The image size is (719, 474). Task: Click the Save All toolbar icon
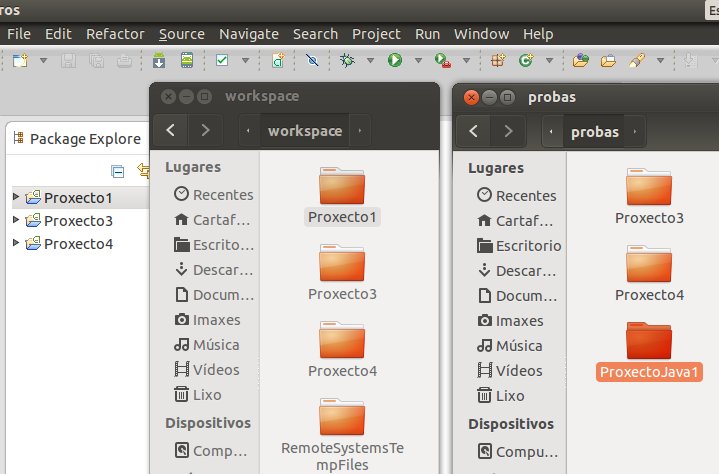pyautogui.click(x=96, y=60)
